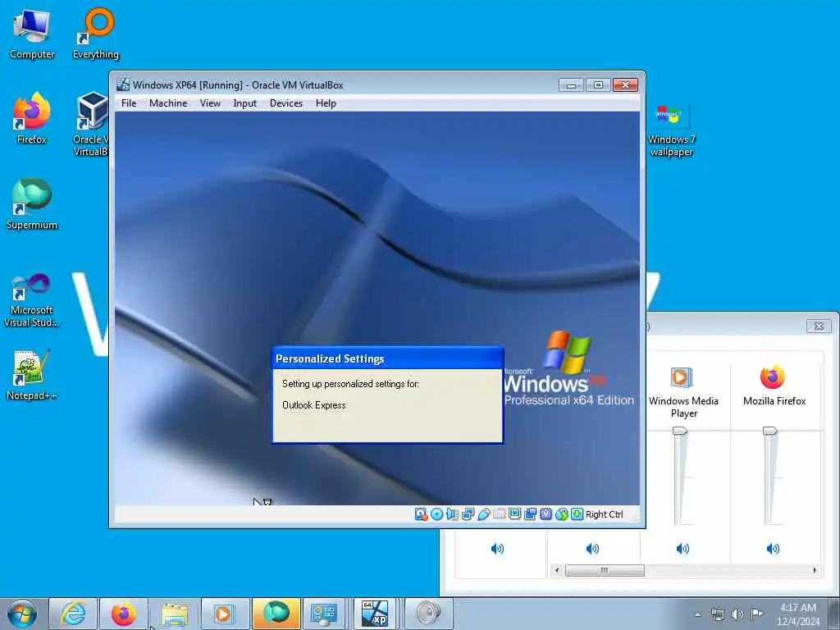Screen dimensions: 840x630
Task: Minimize the Windows XP64 VirtualBox window
Action: [x=571, y=85]
